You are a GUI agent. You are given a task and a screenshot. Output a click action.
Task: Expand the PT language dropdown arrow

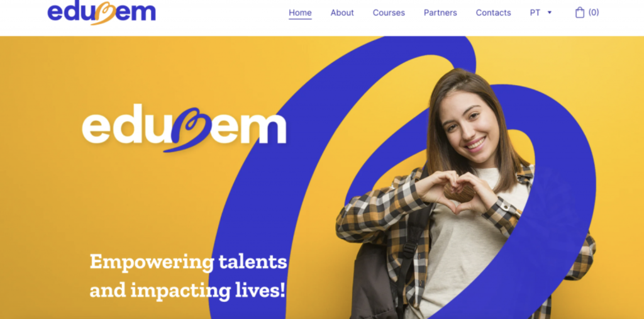550,13
